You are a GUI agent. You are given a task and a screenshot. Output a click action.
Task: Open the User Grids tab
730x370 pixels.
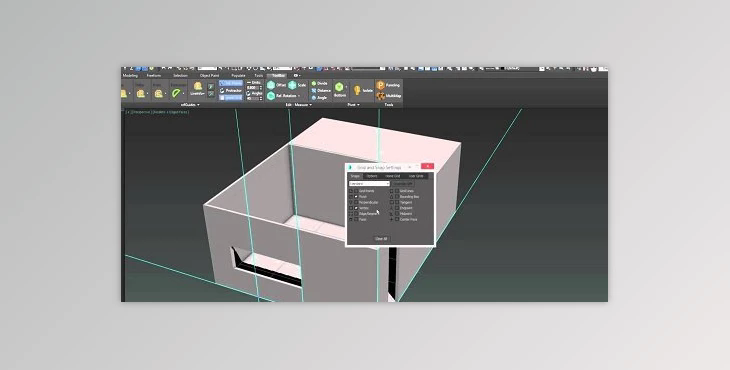(416, 176)
